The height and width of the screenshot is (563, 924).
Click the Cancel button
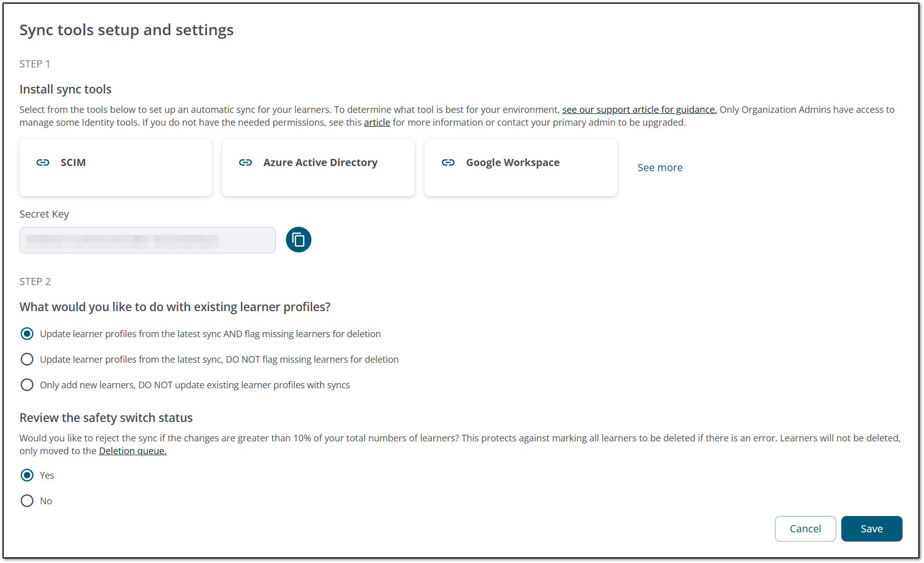805,528
